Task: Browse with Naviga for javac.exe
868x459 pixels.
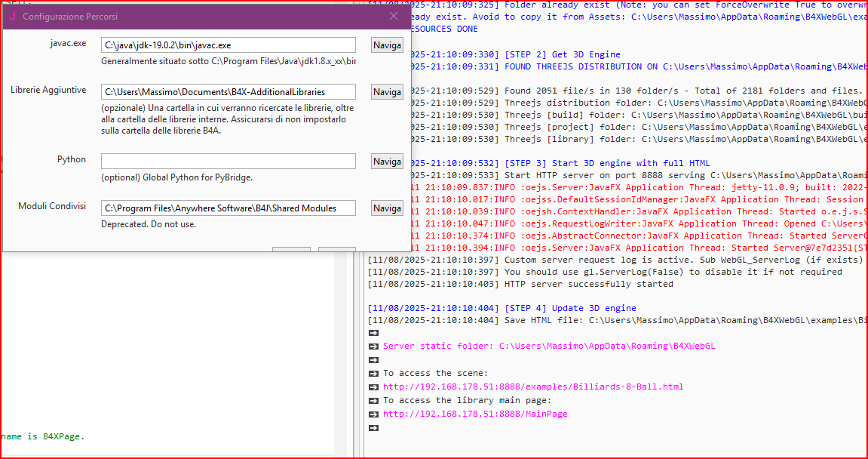Action: (387, 45)
